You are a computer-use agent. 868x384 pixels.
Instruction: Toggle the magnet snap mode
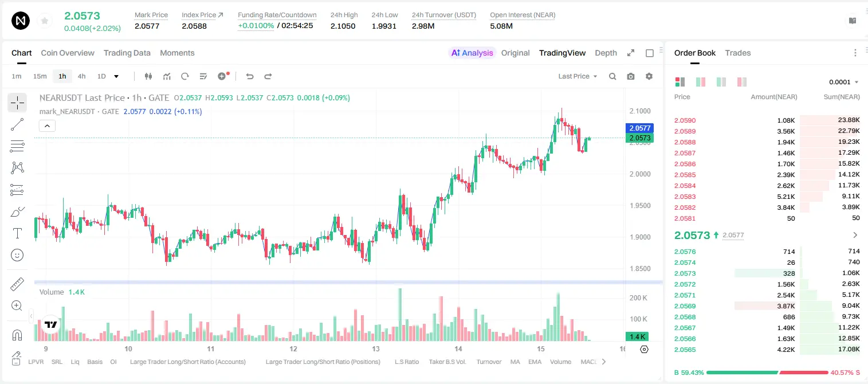17,335
